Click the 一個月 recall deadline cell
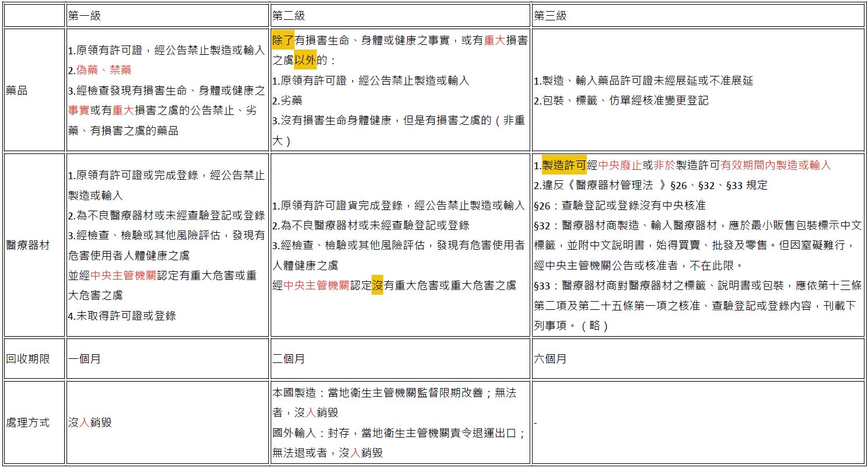This screenshot has height=468, width=868. pos(85,359)
